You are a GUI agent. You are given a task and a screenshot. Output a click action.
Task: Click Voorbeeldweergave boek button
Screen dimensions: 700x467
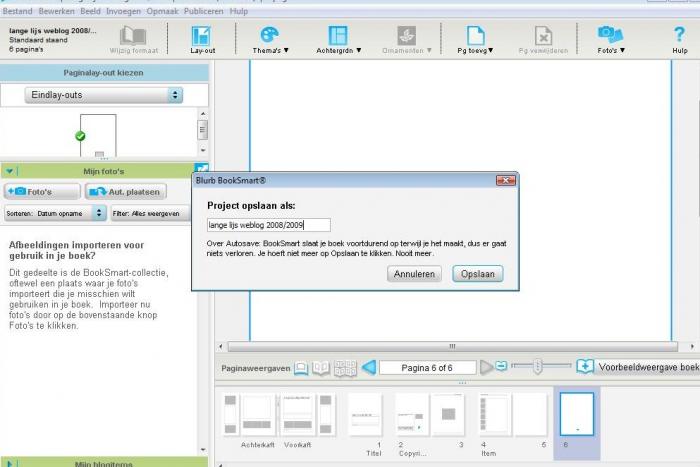648,367
